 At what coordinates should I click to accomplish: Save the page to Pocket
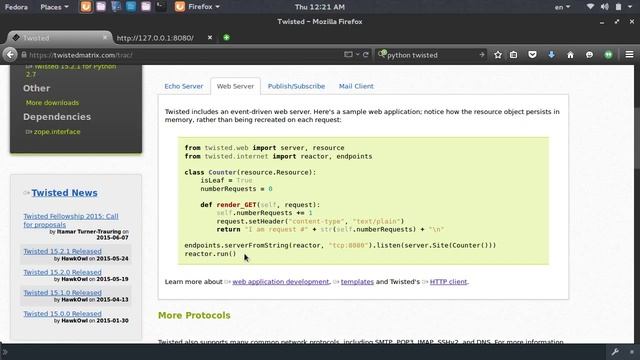click(532, 55)
